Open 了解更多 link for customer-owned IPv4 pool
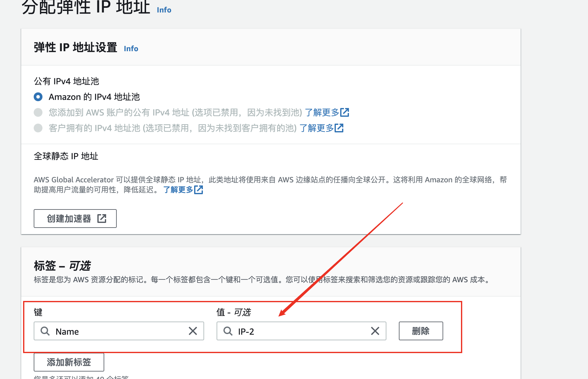 click(x=321, y=128)
